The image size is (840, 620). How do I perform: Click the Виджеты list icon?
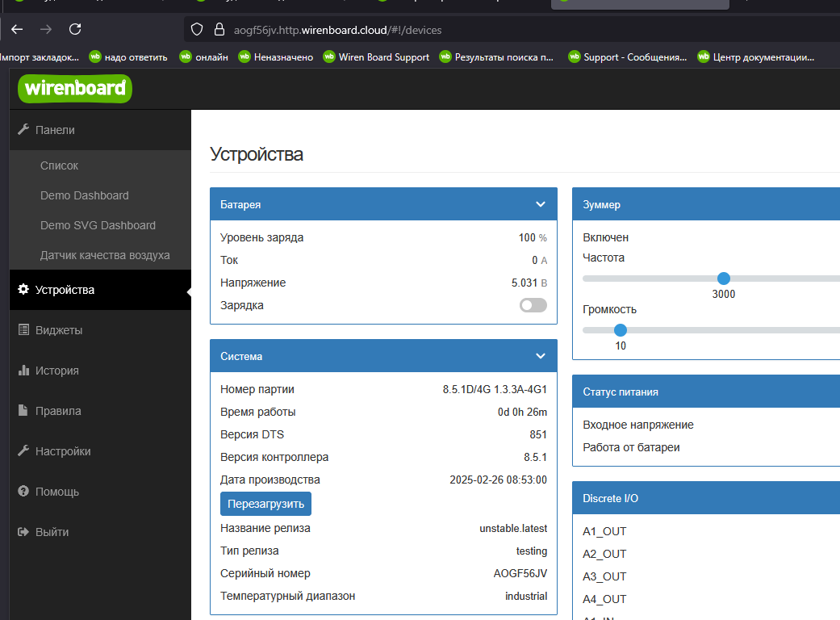(23, 330)
